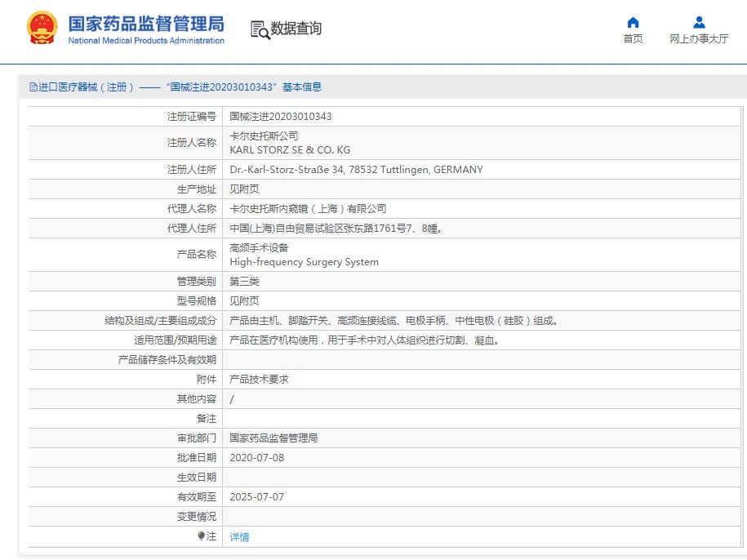
Task: Click the 生效日期 label
Action: 196,478
